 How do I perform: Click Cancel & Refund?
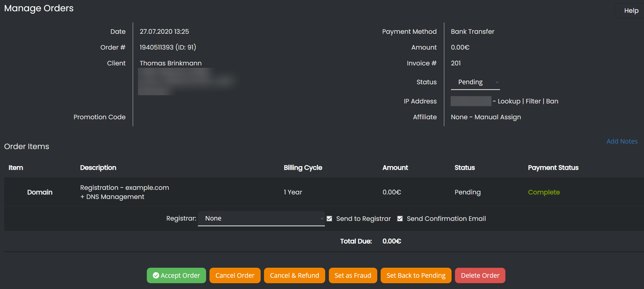pyautogui.click(x=294, y=275)
